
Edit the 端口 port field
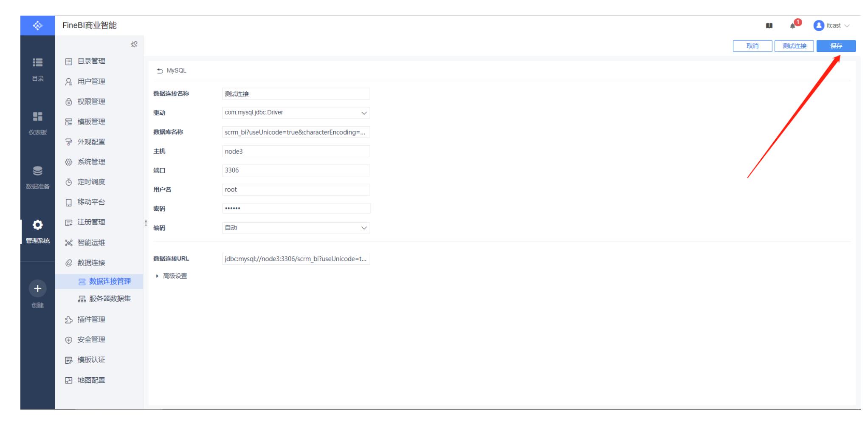pyautogui.click(x=296, y=170)
